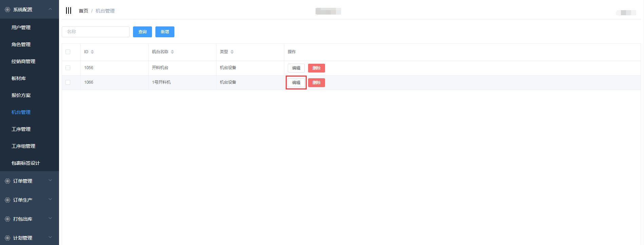Click the 系统配置 gear icon

tap(7, 9)
